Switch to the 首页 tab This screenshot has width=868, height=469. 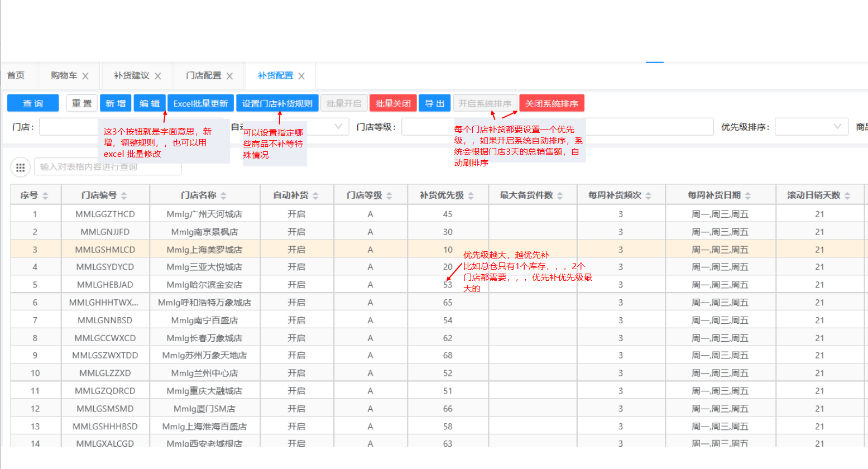16,75
